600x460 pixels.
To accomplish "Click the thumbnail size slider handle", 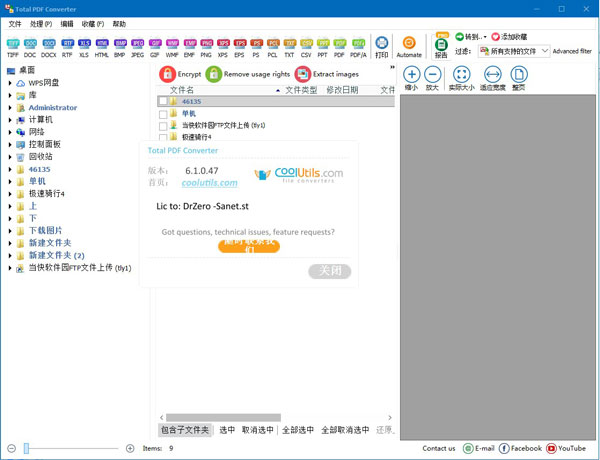I will point(26,448).
